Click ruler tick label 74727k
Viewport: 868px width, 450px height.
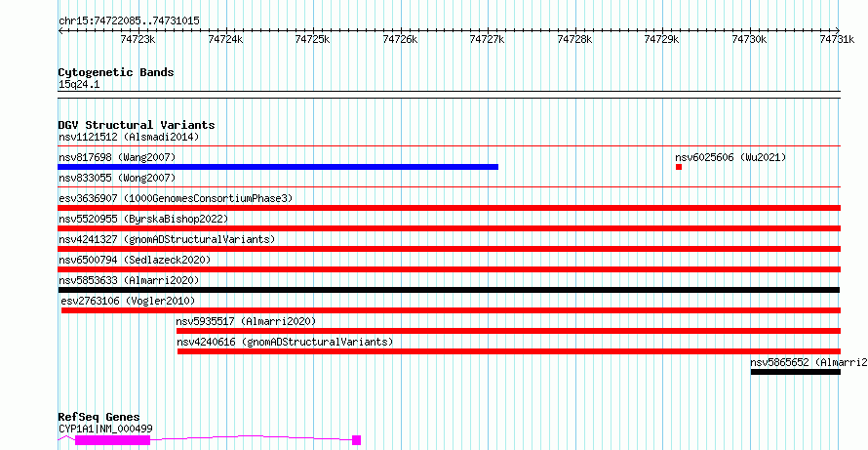(487, 39)
